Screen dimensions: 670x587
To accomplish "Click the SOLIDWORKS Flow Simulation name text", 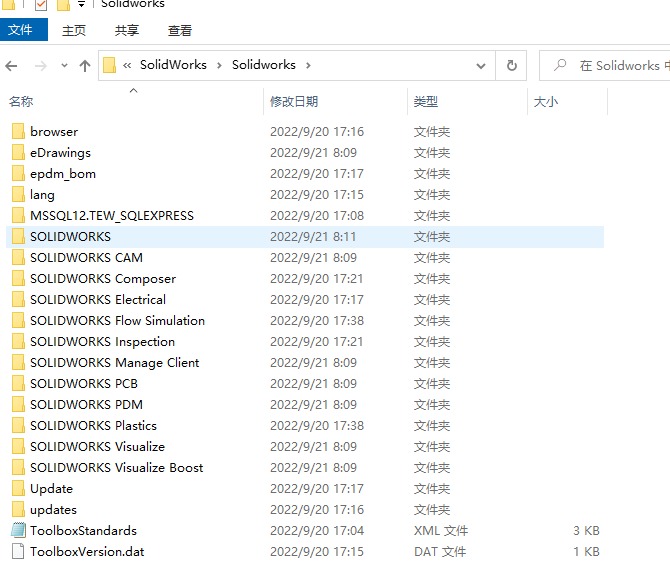I will [x=118, y=320].
